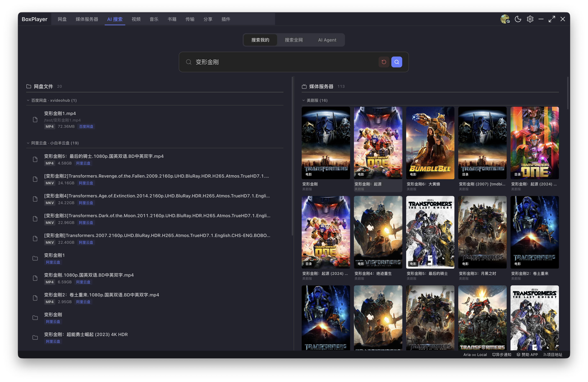Select 搜索我的 search mode
588x382 pixels.
[260, 40]
